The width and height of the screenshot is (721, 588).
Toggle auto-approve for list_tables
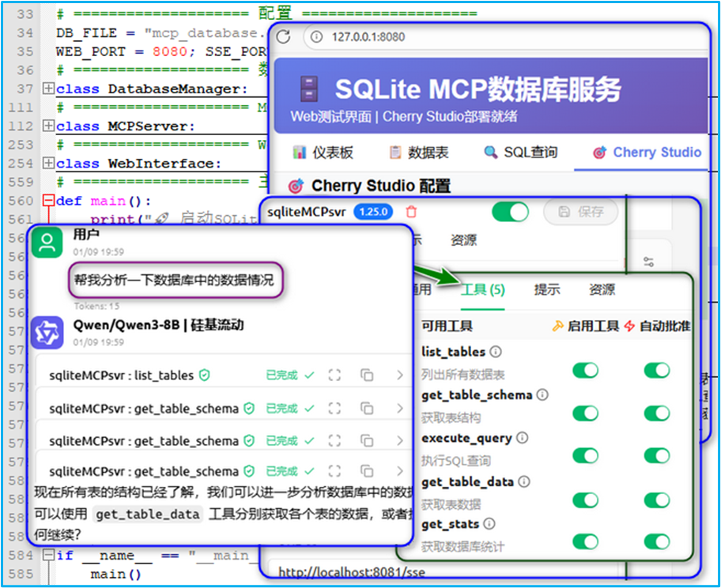(x=657, y=370)
